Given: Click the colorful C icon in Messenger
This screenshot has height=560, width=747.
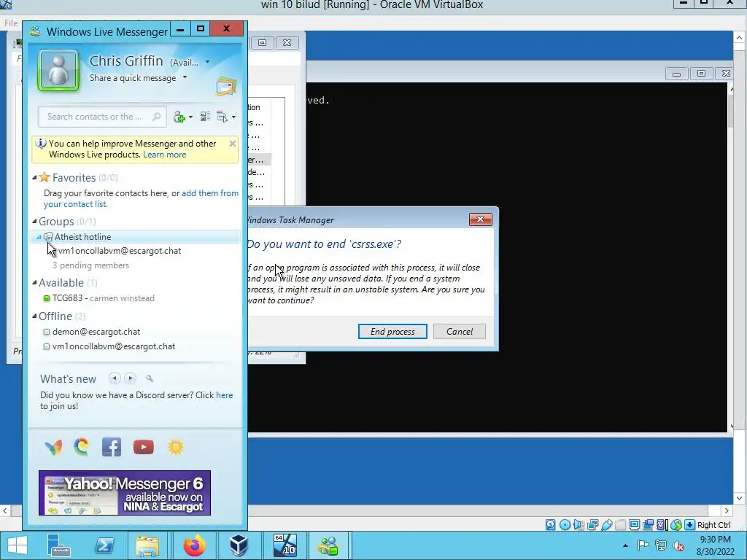Looking at the screenshot, I should coord(82,447).
